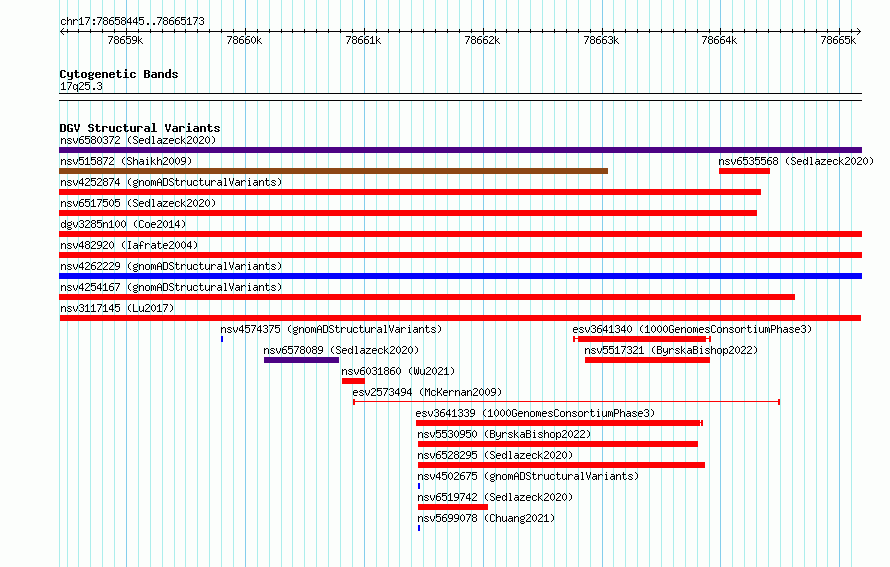Open nsv5530950 (ByrskaBishop2022) label
Viewport: 890px width, 567px height.
[x=504, y=434]
